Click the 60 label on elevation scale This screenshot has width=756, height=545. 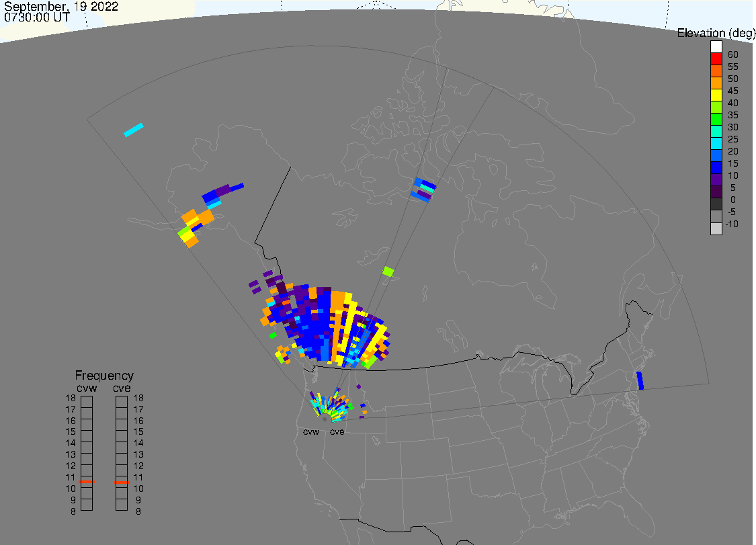[x=733, y=54]
